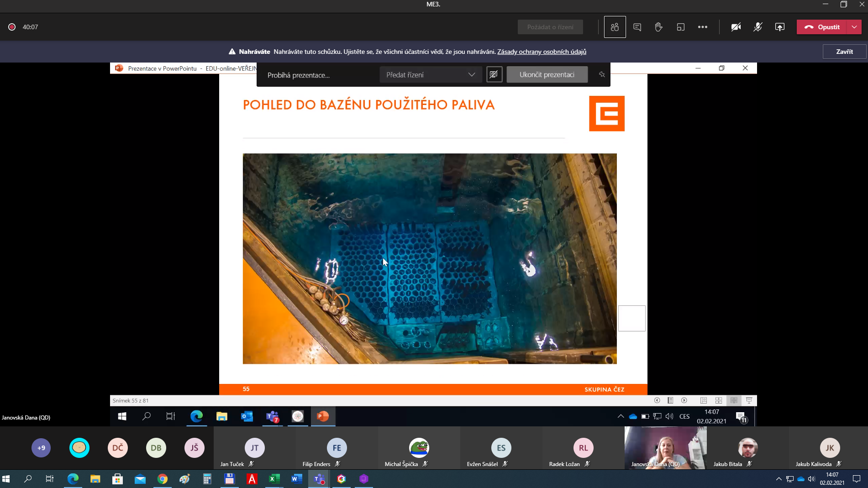Open Adobe Acrobat from the taskbar
This screenshot has height=488, width=868.
click(252, 479)
